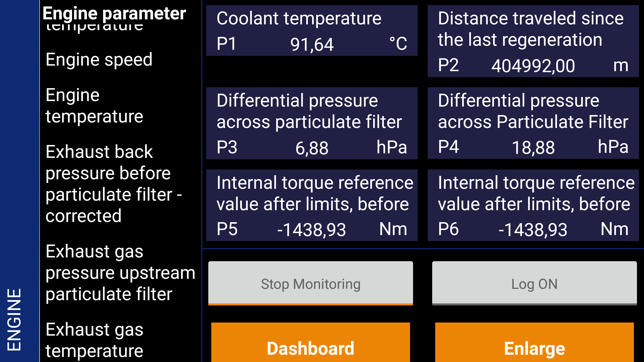
Task: Toggle the Log ON button
Action: pyautogui.click(x=534, y=283)
